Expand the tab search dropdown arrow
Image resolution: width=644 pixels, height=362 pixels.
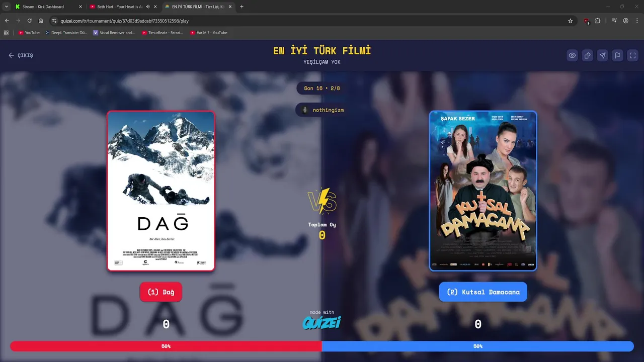(x=7, y=7)
